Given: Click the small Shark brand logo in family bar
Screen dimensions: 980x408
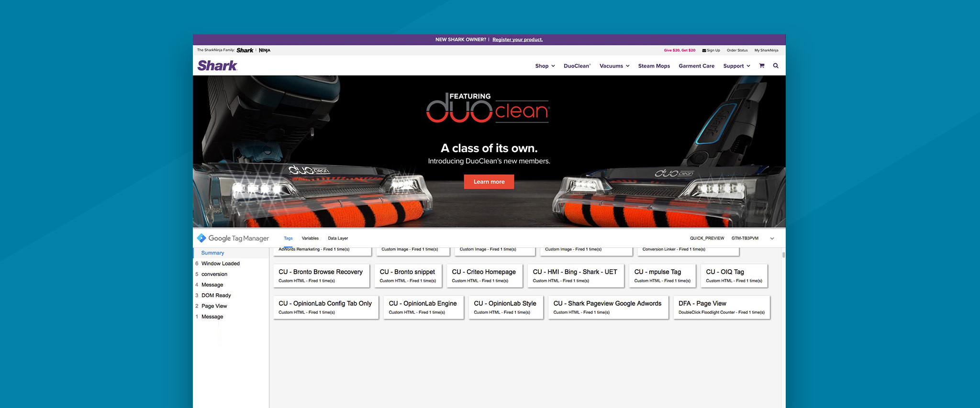Looking at the screenshot, I should tap(245, 50).
